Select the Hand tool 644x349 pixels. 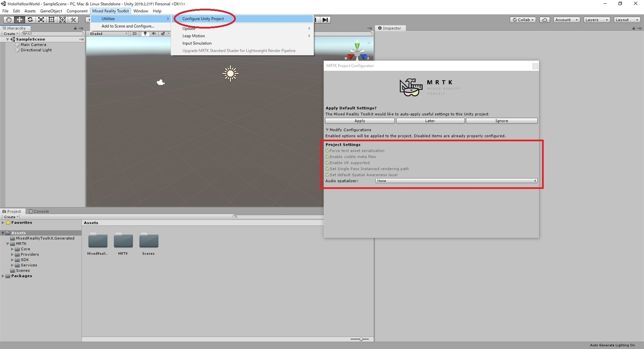pyautogui.click(x=9, y=20)
